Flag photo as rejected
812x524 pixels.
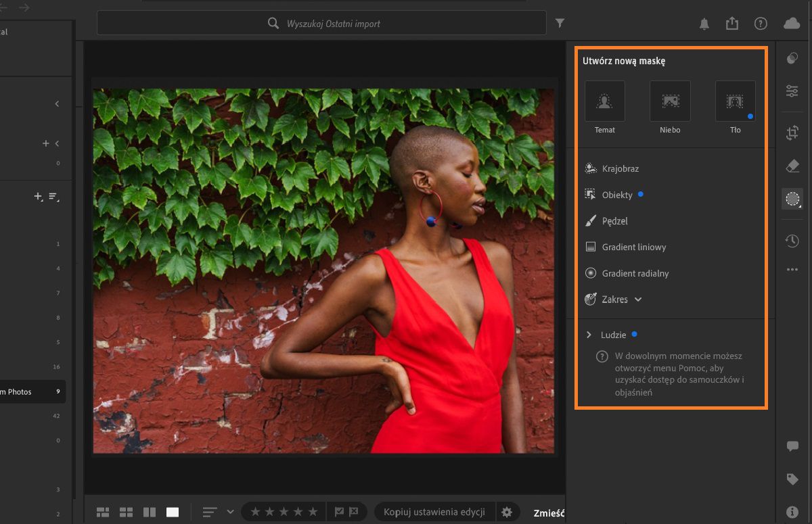tap(355, 512)
